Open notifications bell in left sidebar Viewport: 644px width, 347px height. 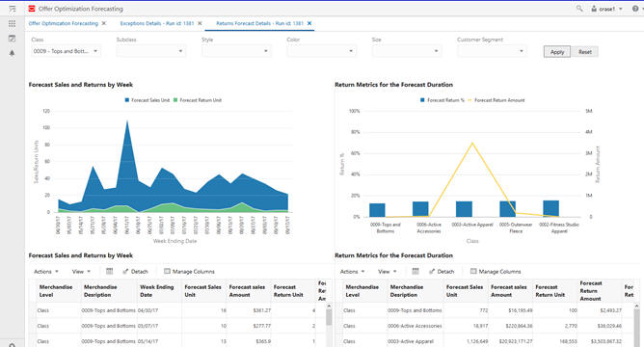[12, 53]
